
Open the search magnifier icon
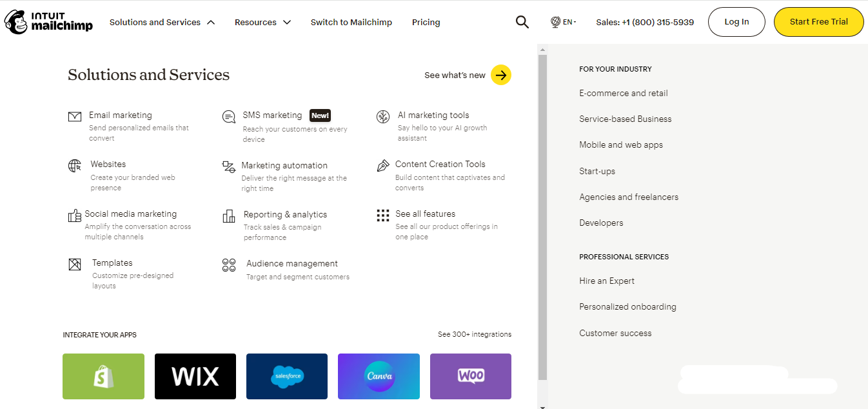[x=522, y=22]
